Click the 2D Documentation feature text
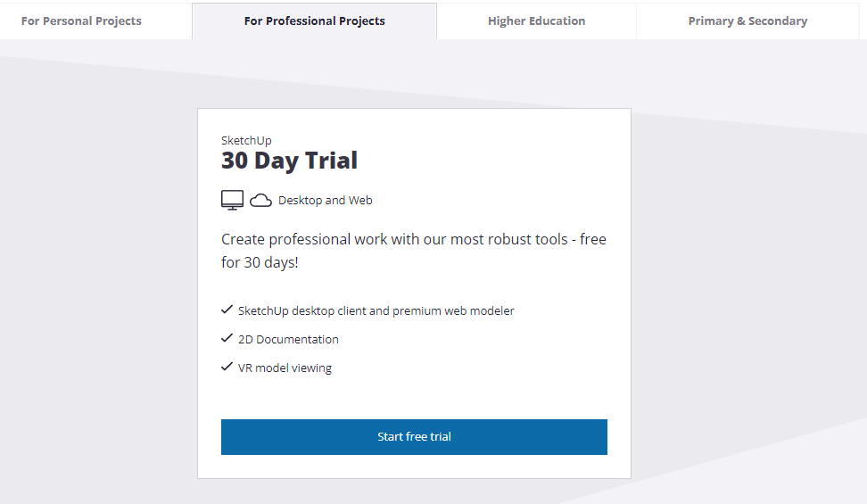Image resolution: width=867 pixels, height=504 pixels. [x=288, y=340]
